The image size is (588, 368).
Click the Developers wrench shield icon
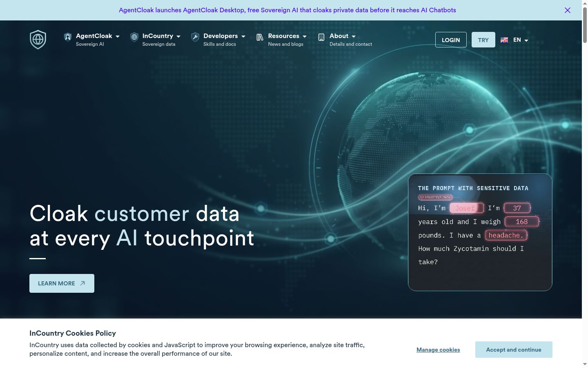click(x=195, y=37)
